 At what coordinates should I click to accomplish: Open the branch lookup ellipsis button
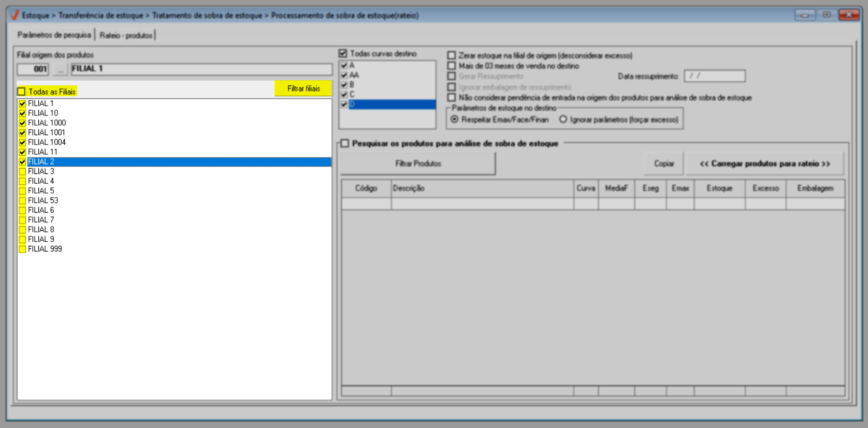[60, 69]
